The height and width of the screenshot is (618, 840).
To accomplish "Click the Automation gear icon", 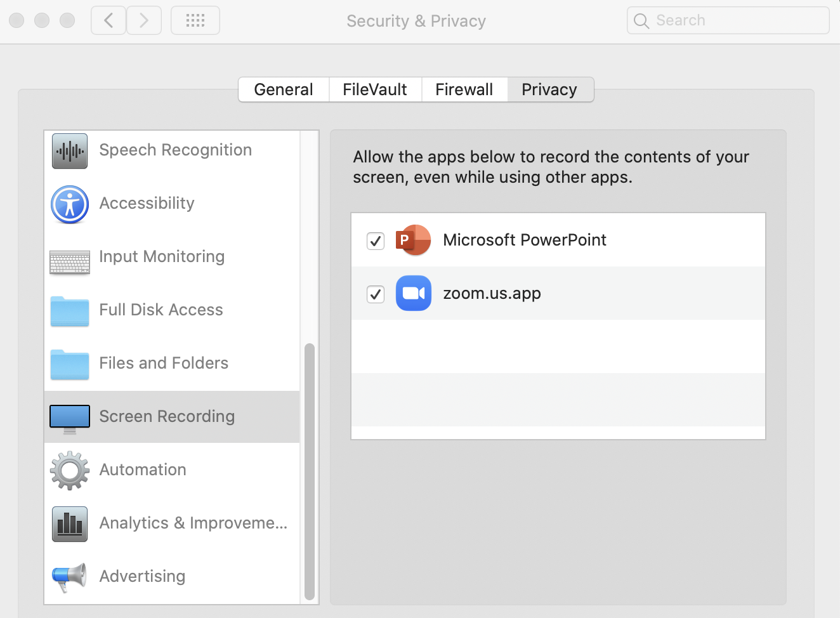I will click(70, 471).
